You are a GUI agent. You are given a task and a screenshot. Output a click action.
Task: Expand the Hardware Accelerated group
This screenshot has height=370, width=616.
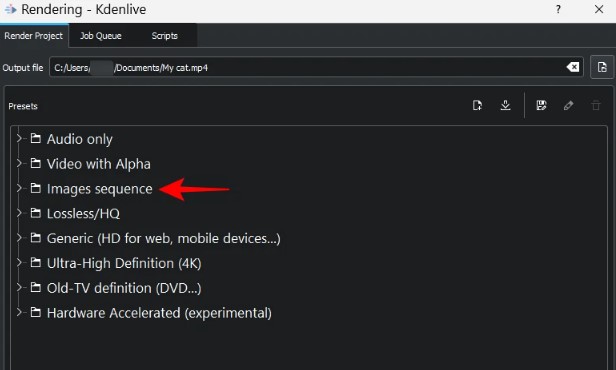coord(18,312)
